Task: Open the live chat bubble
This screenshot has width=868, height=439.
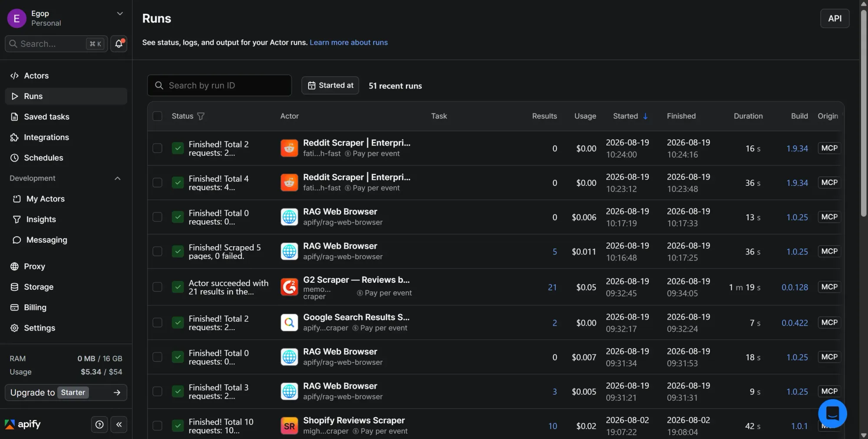Action: click(832, 413)
